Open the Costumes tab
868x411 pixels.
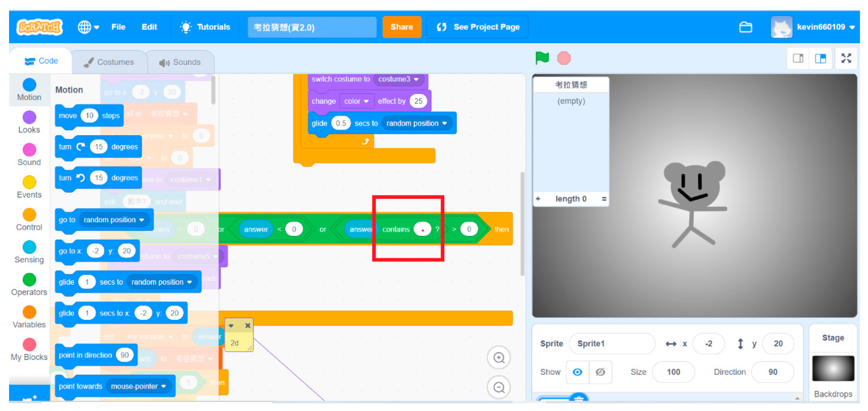point(109,62)
